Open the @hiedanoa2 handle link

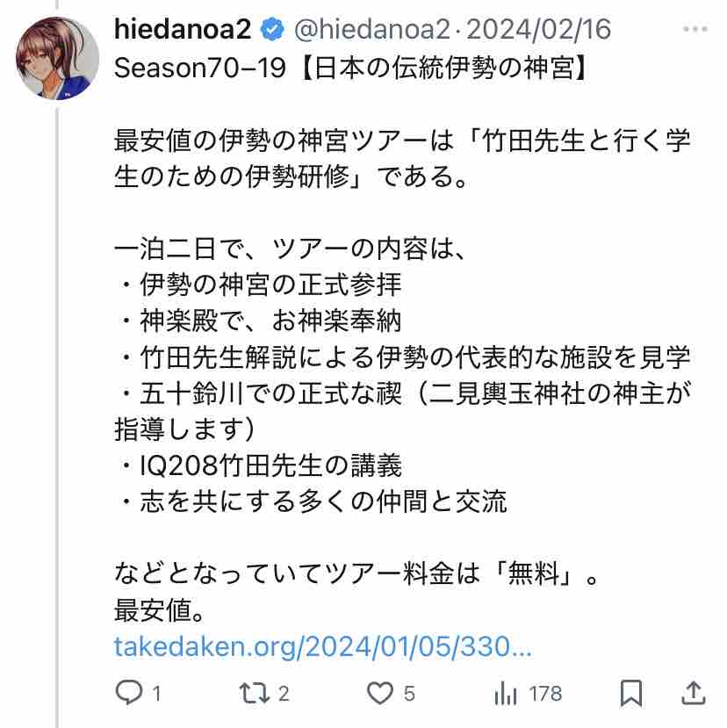369,31
